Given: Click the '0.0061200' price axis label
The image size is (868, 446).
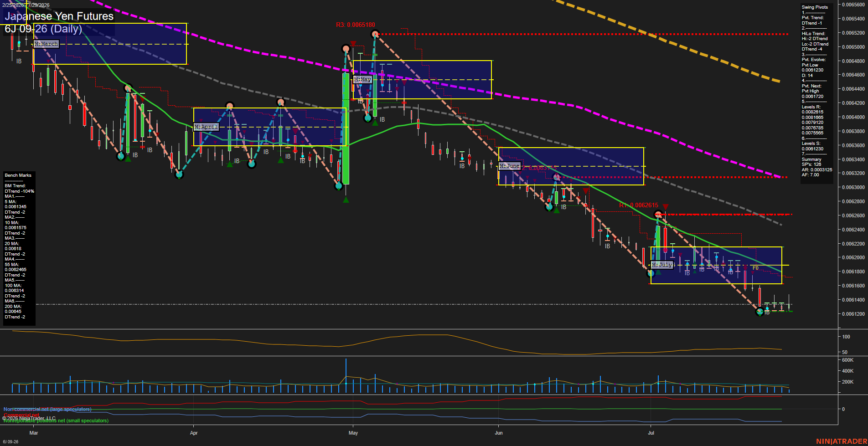Looking at the screenshot, I should [x=853, y=314].
